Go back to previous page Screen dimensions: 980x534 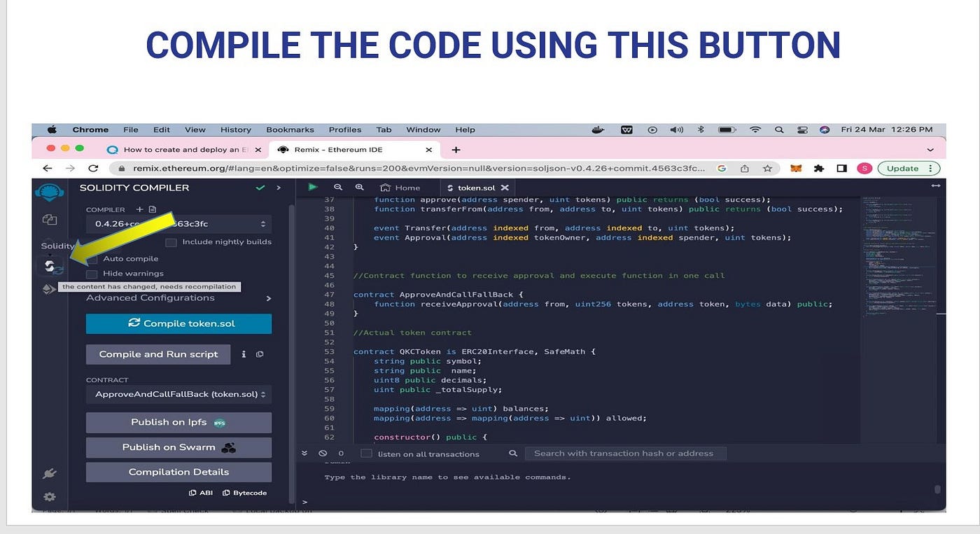[x=47, y=168]
